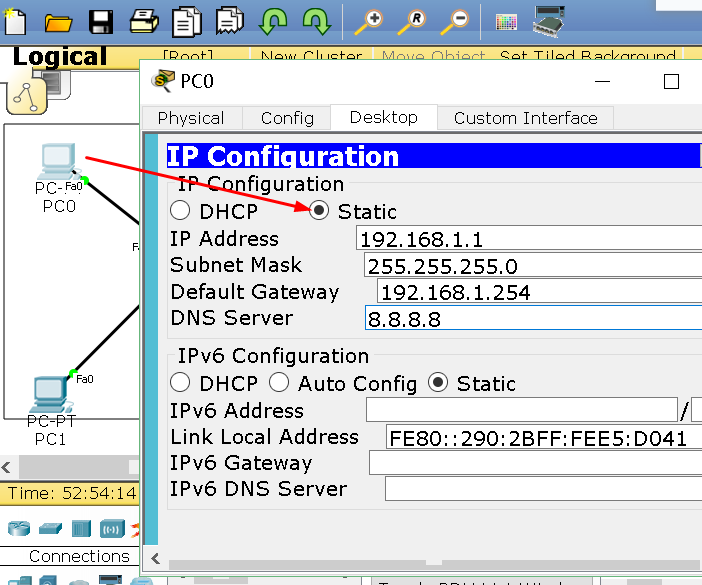Minimize the PC0 window

[x=603, y=81]
